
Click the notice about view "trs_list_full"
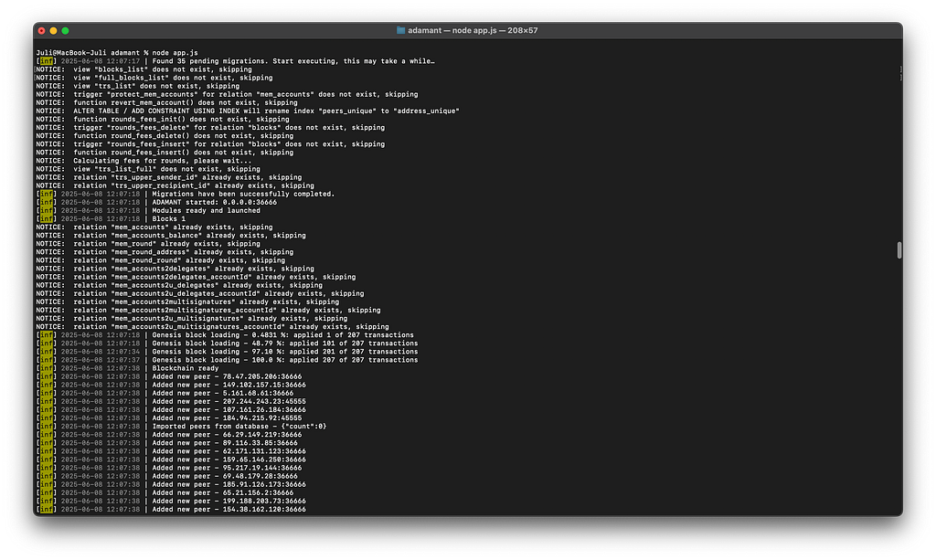[x=148, y=169]
